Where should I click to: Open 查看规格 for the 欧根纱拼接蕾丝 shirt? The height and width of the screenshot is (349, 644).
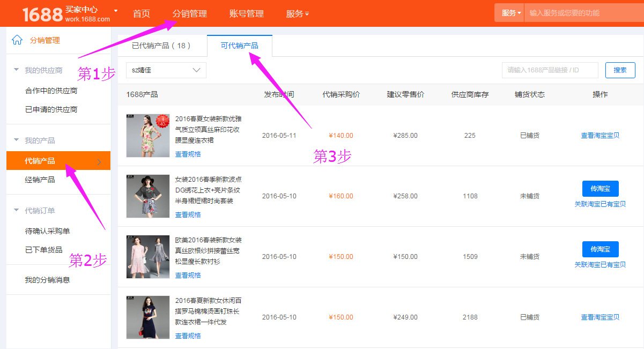pos(188,276)
